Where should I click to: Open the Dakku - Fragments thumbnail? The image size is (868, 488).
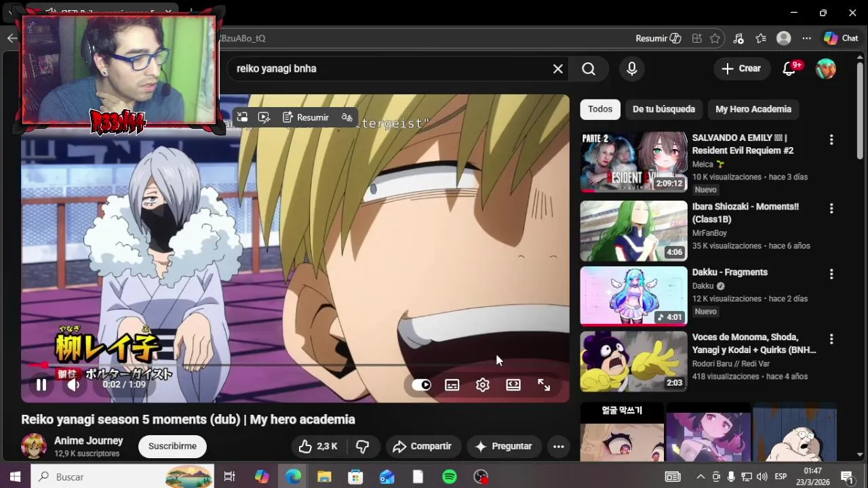coord(634,296)
